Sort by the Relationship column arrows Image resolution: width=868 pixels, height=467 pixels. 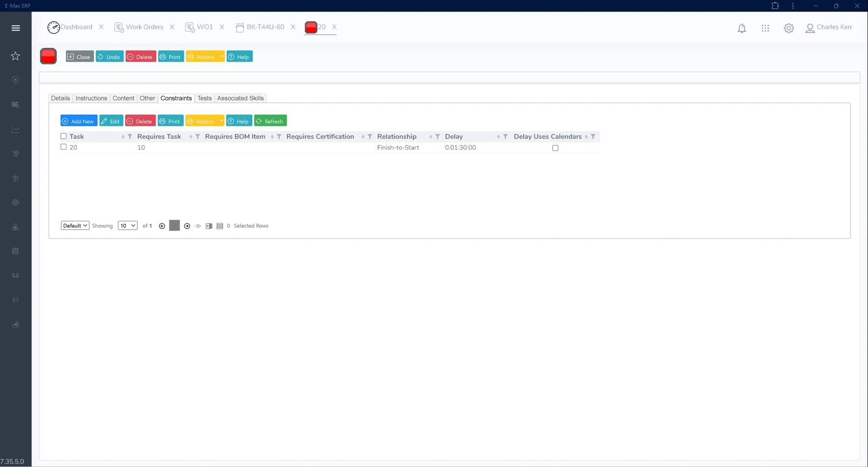[431, 137]
